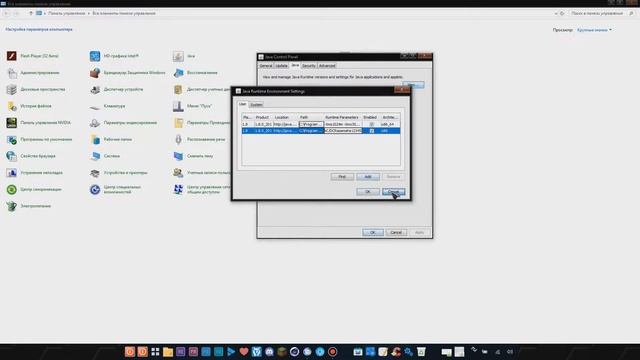
Task: Open HD-графика Intel item
Action: click(x=114, y=56)
